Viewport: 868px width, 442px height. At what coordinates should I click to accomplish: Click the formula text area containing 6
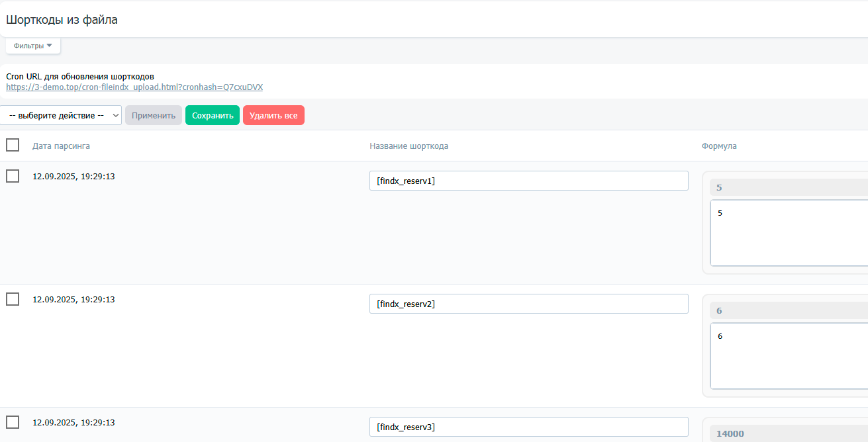pos(788,356)
